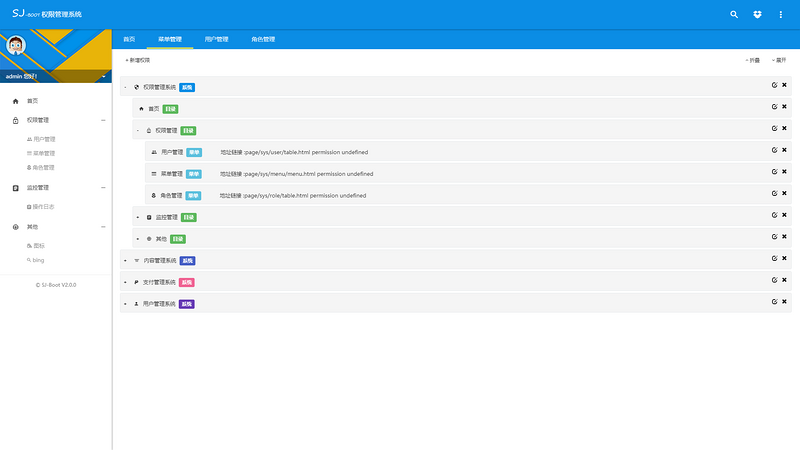Edit the 权限管理系统 row

tap(774, 85)
